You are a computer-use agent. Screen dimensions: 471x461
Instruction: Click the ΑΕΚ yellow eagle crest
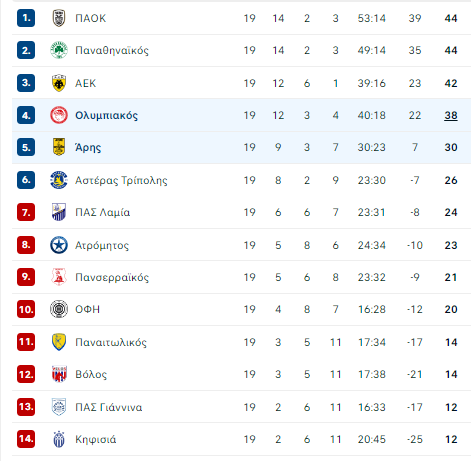pyautogui.click(x=59, y=83)
